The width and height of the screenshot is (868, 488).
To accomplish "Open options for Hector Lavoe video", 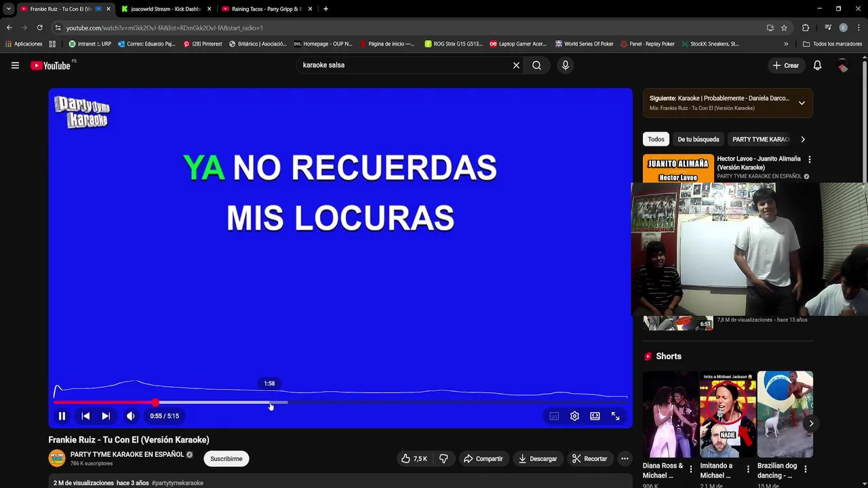I will point(809,159).
